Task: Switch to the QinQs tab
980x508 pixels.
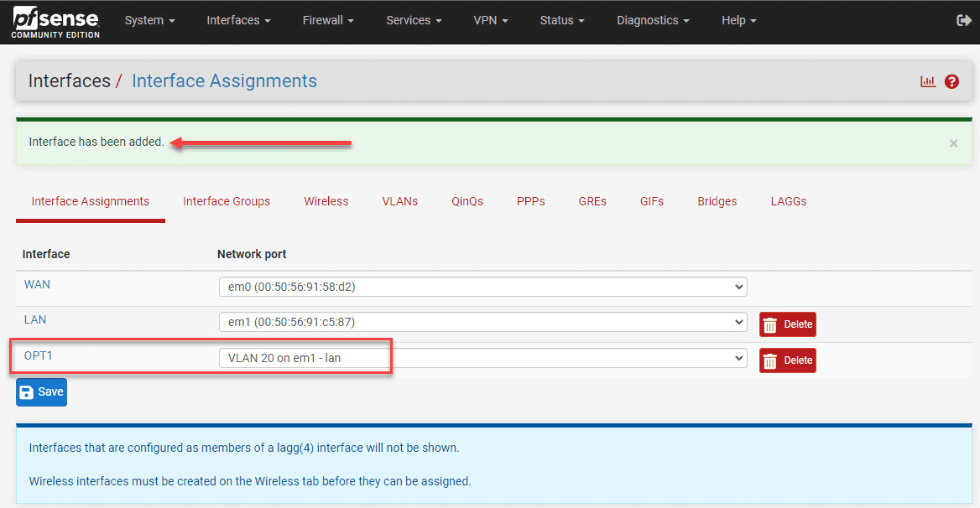Action: (467, 201)
